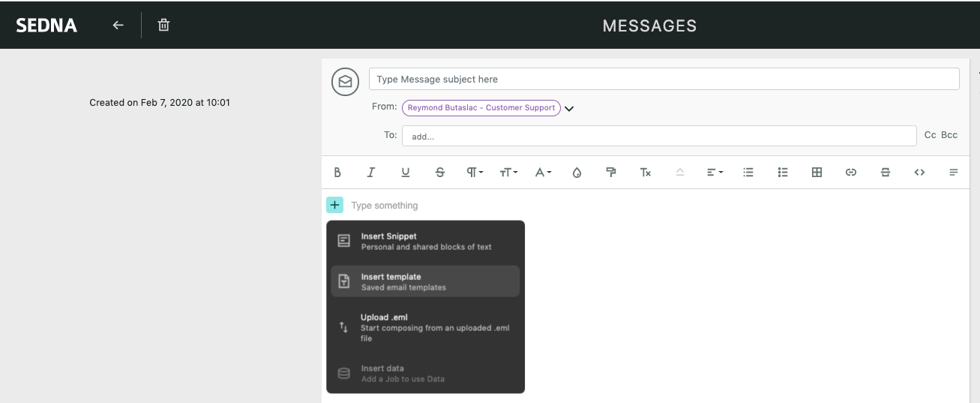
Task: Click the back arrow icon
Action: coord(118,25)
